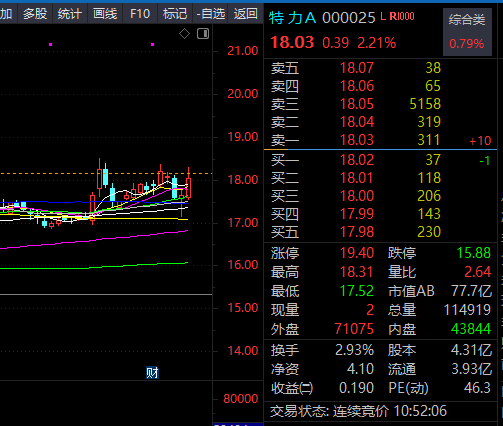Click 外盘 value 71075

pos(354,329)
